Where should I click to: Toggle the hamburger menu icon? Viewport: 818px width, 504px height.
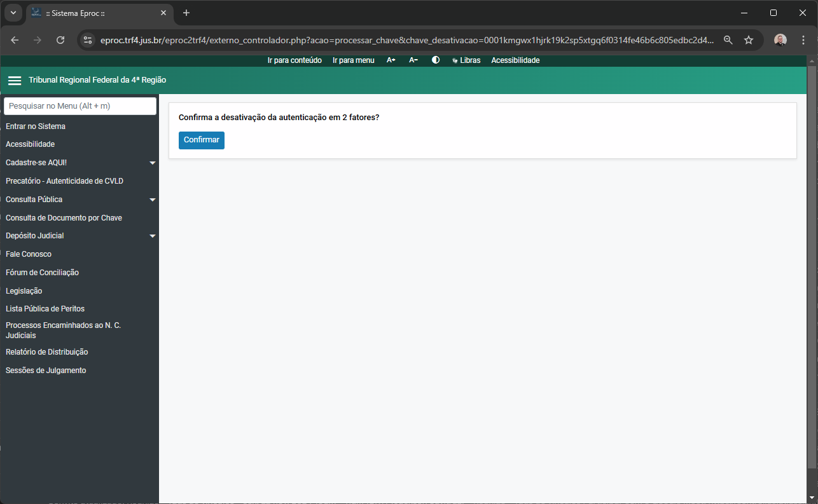(x=14, y=81)
